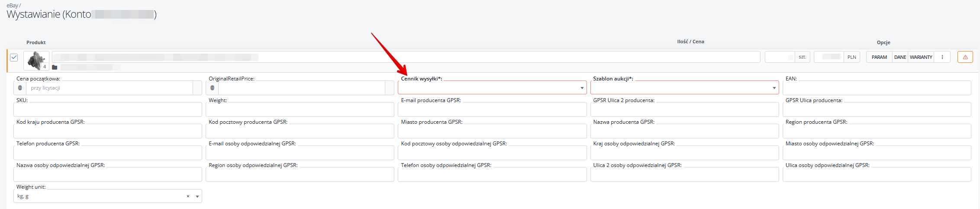Open the PARAM options tab
The height and width of the screenshot is (209, 980).
[879, 57]
